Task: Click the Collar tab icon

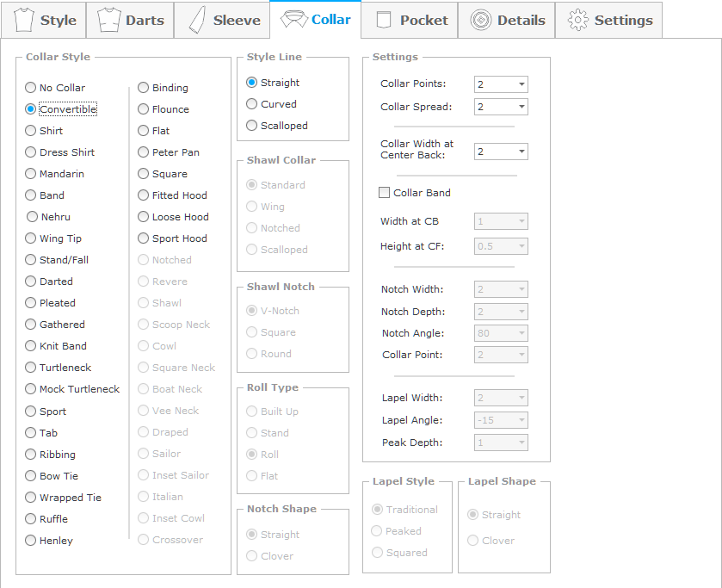Action: (x=294, y=19)
